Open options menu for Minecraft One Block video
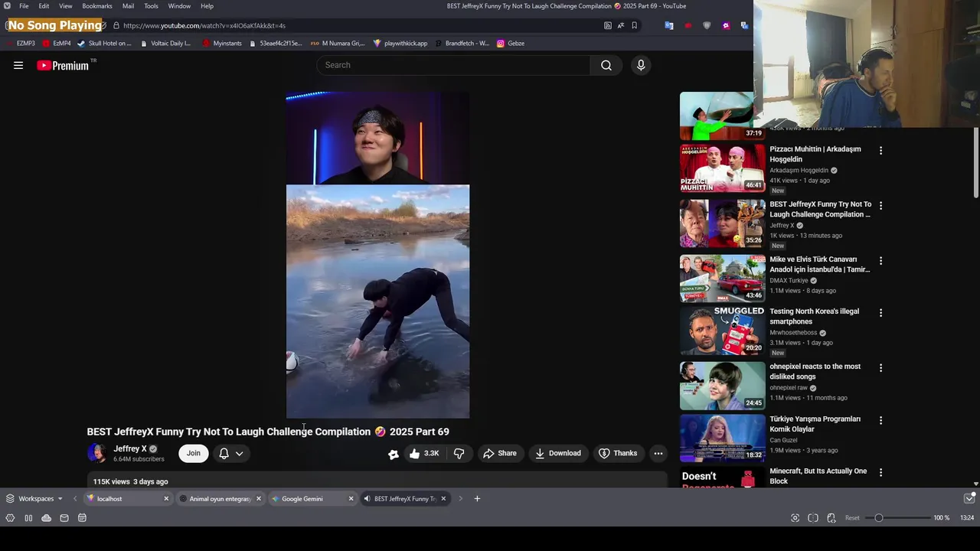980x551 pixels. click(x=880, y=473)
